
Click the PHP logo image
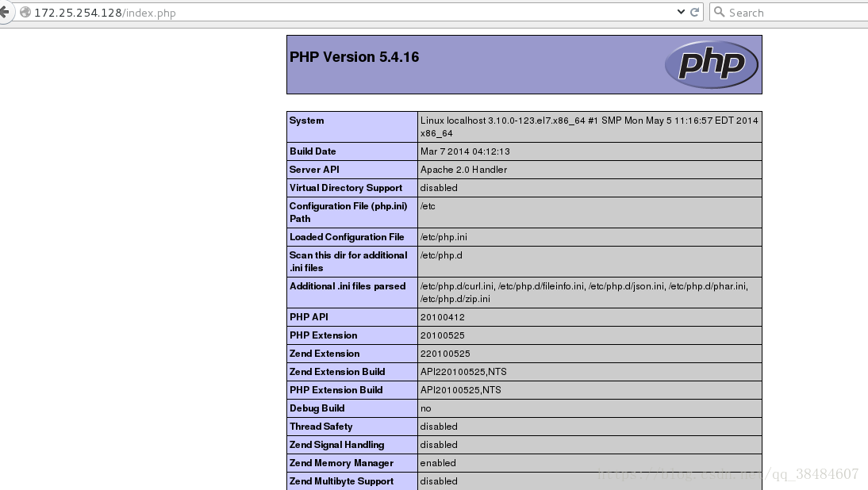pyautogui.click(x=712, y=65)
